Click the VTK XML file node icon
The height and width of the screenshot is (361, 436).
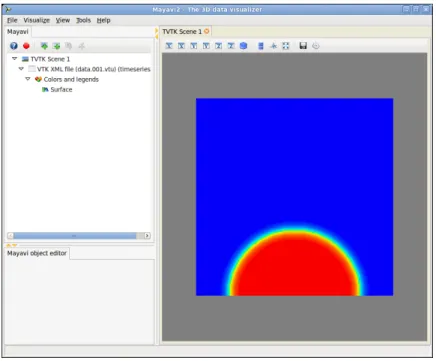pos(32,69)
